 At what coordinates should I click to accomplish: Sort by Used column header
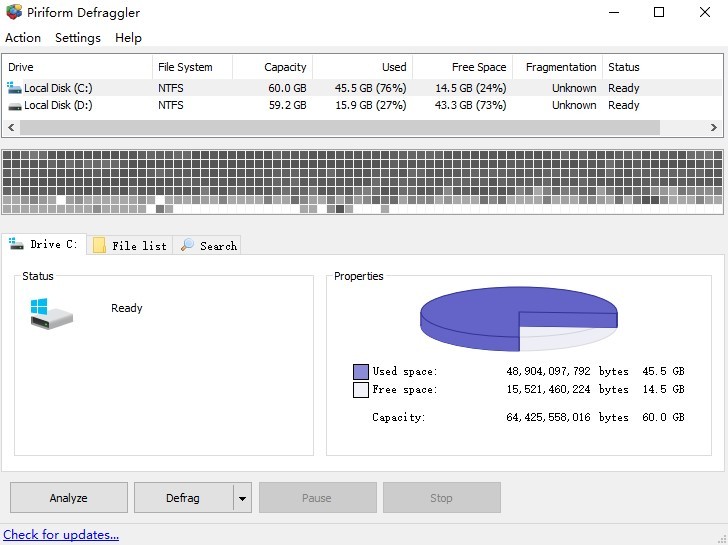[363, 67]
